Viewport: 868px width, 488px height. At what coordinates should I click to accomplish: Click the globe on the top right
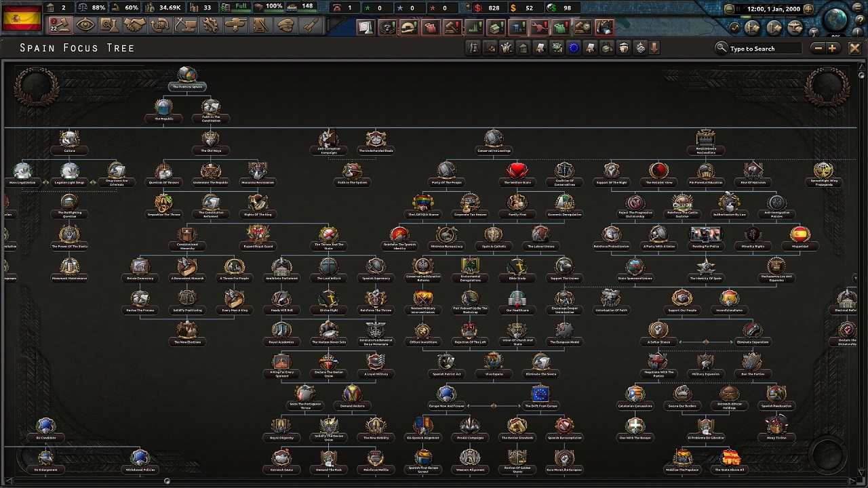pos(835,16)
